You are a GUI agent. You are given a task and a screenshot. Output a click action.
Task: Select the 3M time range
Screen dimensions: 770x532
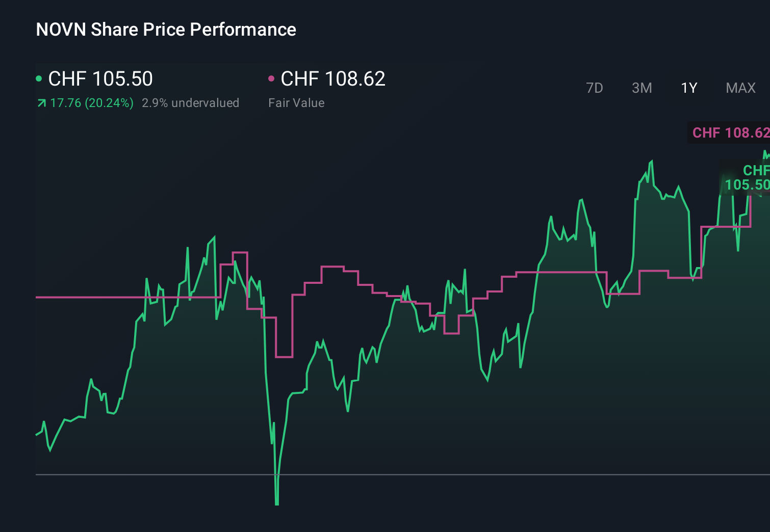point(641,88)
